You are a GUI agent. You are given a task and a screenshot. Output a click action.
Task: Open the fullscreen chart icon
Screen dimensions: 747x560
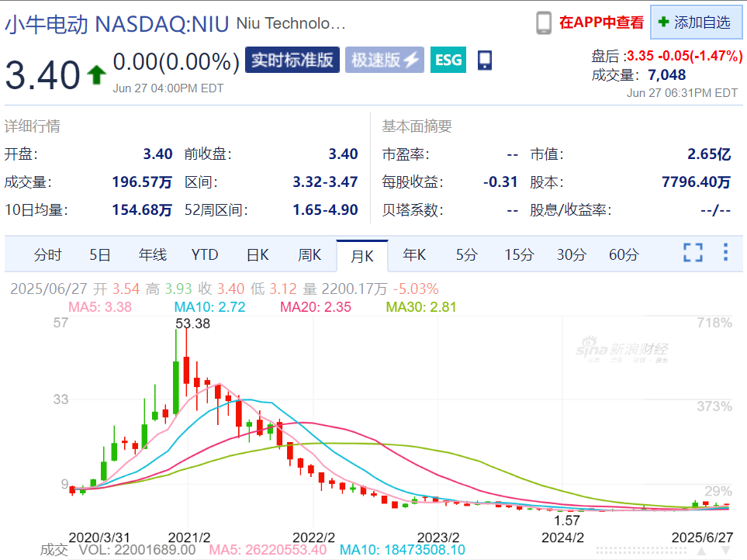693,253
